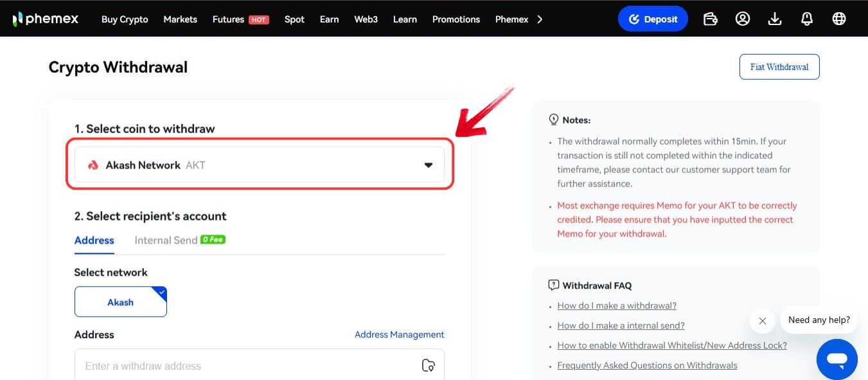Open the wallet assets icon
Viewport: 868px width, 380px height.
click(x=710, y=19)
